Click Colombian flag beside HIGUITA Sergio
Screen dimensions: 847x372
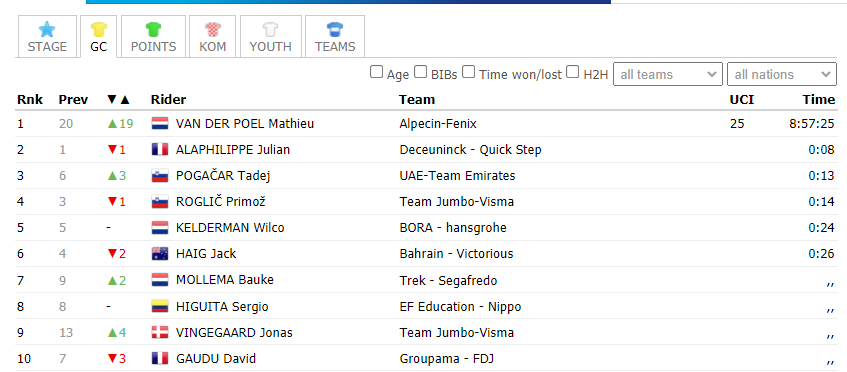click(160, 307)
